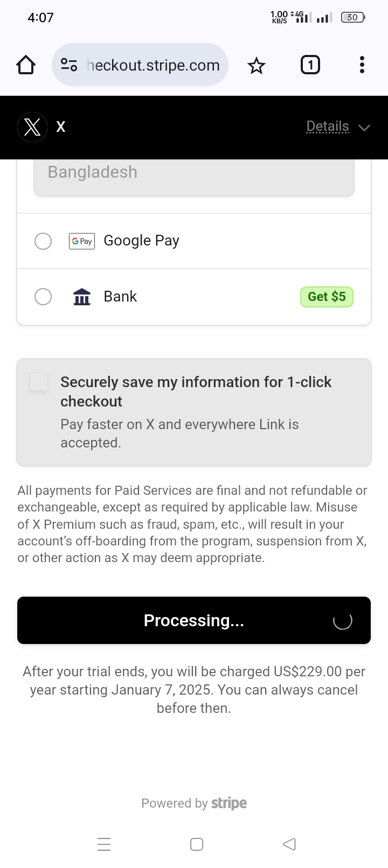The height and width of the screenshot is (868, 388).
Task: Click the Details link in header
Action: point(328,127)
